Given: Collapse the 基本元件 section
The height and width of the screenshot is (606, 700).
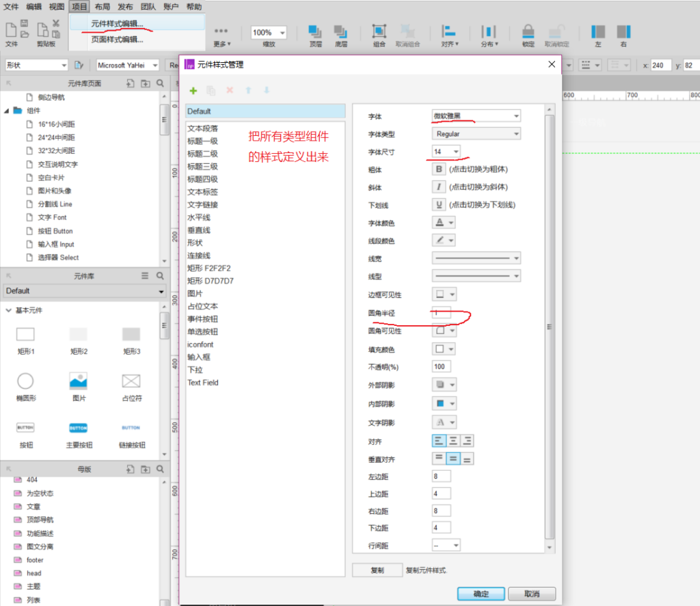Looking at the screenshot, I should pos(8,310).
